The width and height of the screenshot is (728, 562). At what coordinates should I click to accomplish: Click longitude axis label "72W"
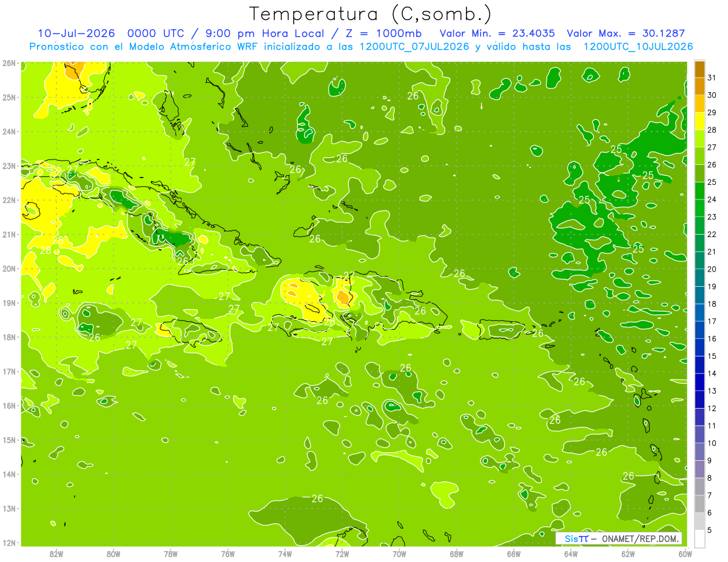[x=342, y=554]
